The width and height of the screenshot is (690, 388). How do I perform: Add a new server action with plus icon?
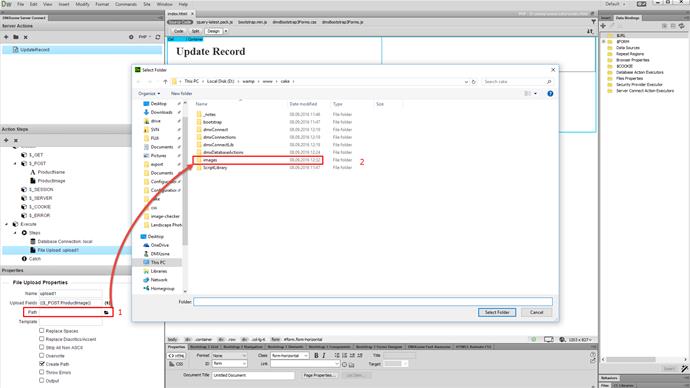[6, 37]
